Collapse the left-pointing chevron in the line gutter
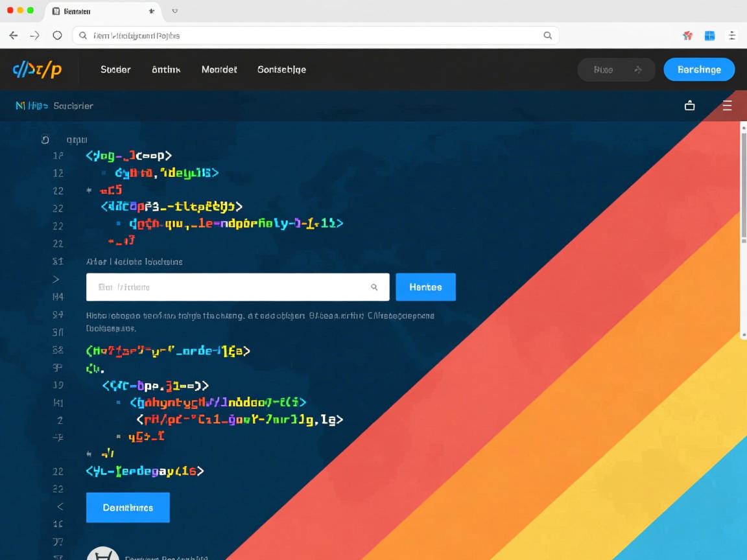Viewport: 747px width, 560px height. [60, 506]
